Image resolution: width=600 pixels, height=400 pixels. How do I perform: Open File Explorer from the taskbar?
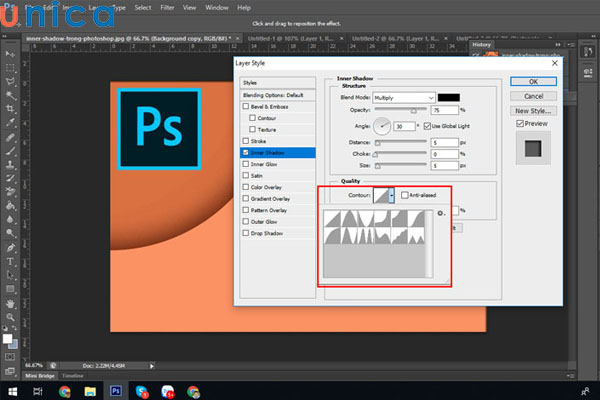(x=89, y=390)
